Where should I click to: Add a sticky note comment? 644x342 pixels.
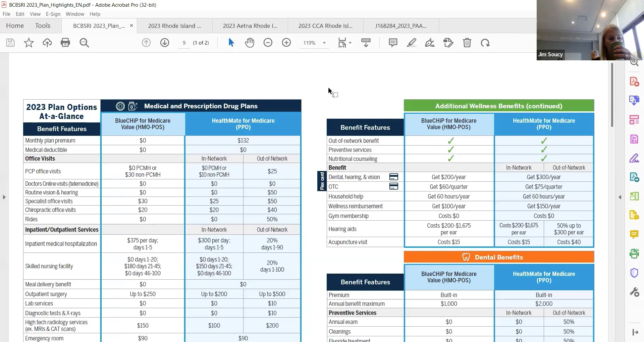[x=392, y=43]
